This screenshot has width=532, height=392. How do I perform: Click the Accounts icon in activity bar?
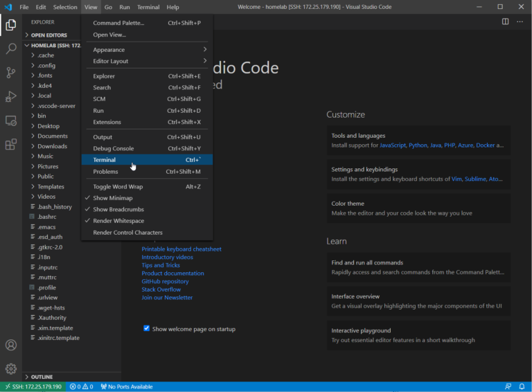pyautogui.click(x=11, y=345)
